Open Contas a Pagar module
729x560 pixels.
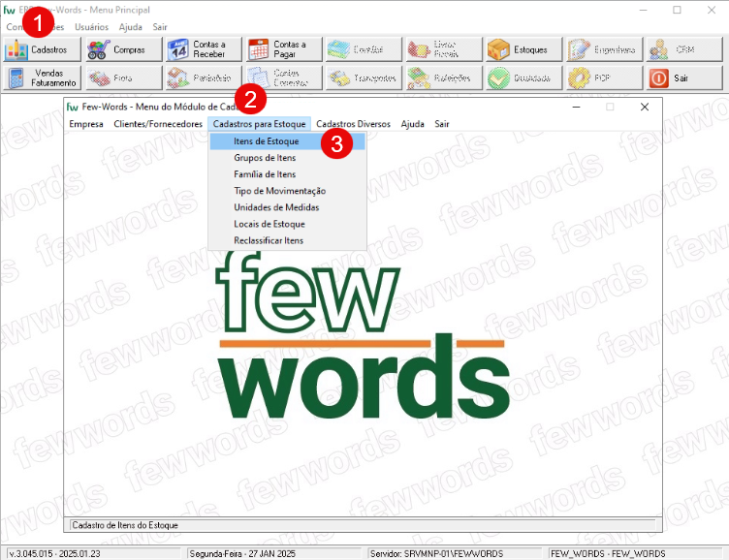click(x=284, y=49)
